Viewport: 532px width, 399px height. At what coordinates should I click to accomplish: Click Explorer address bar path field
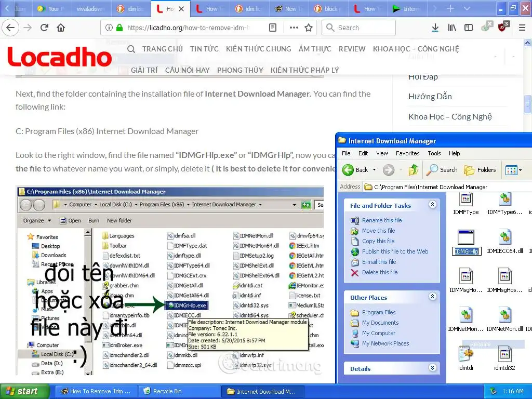pos(447,187)
